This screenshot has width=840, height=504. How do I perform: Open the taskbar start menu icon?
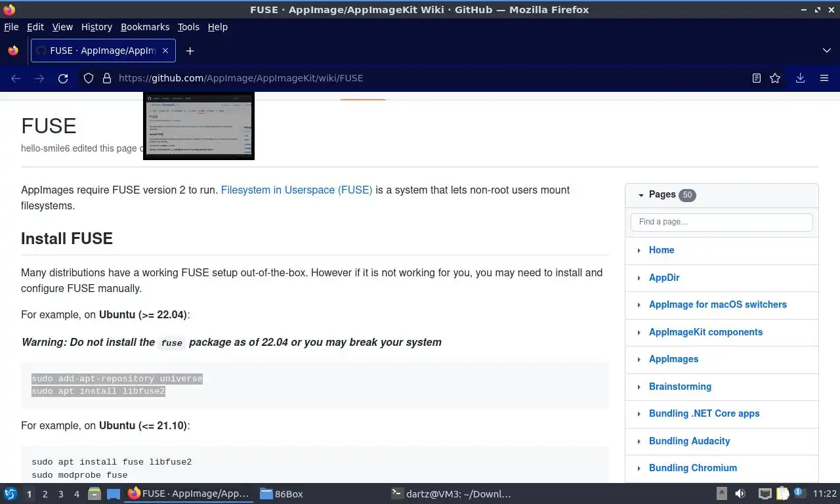pos(10,493)
